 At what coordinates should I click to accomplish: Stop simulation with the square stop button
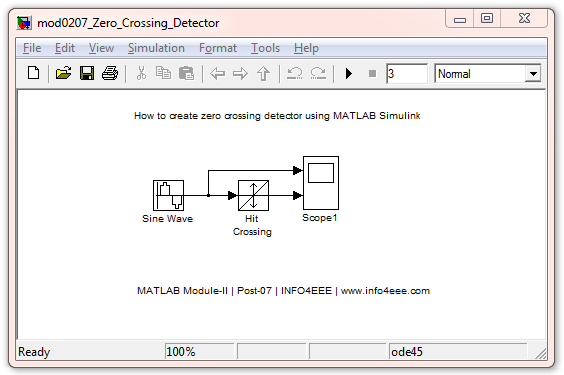[x=372, y=74]
